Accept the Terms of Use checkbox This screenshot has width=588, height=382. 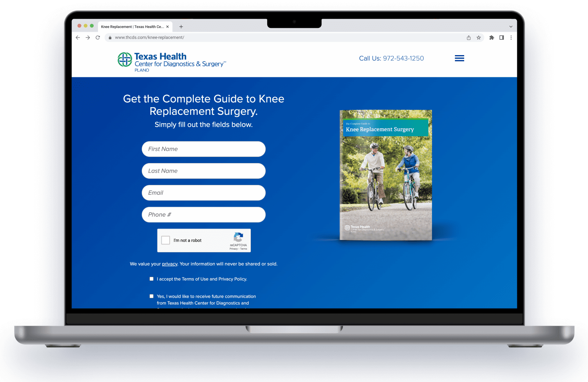tap(151, 279)
